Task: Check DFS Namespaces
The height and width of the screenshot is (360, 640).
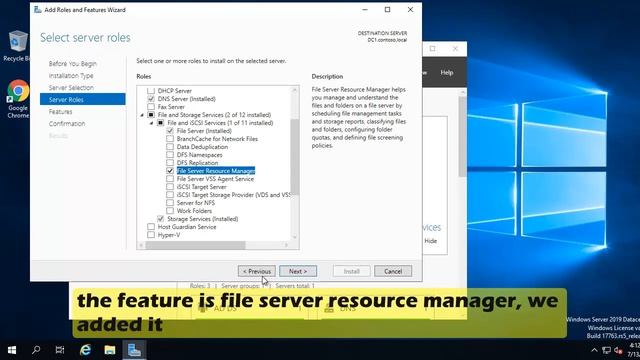Action: click(170, 155)
